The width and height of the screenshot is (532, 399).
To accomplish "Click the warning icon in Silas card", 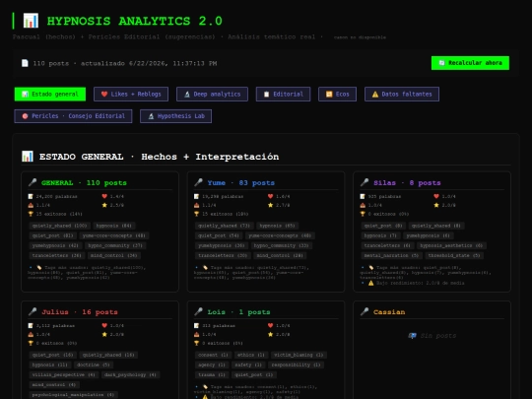I will tap(371, 283).
